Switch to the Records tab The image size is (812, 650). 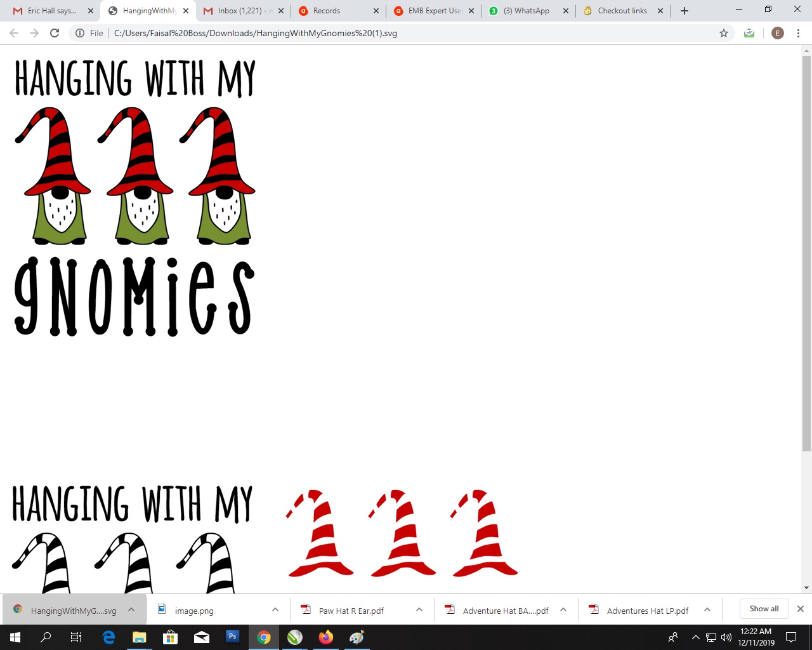click(x=336, y=11)
